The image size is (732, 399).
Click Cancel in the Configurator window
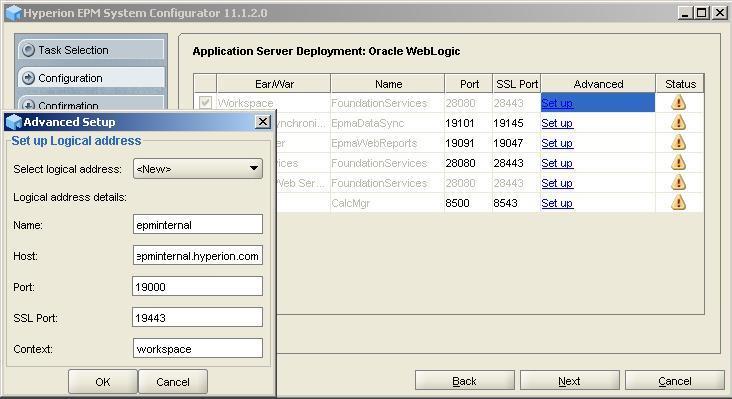[675, 381]
